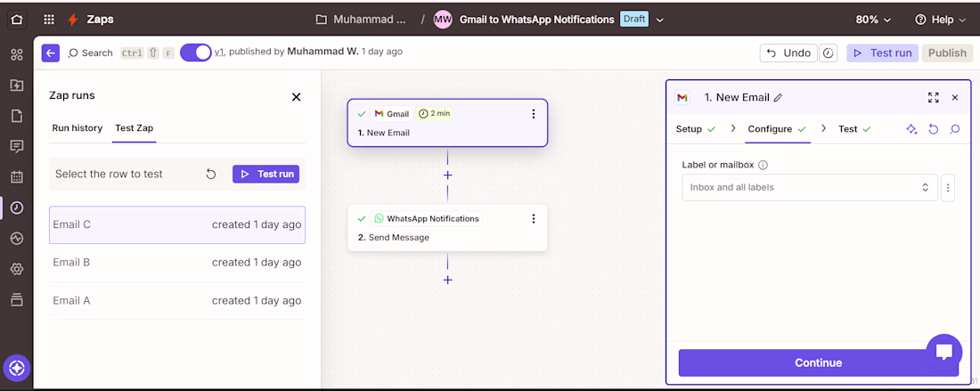Image resolution: width=980 pixels, height=391 pixels.
Task: Open the apps grid menu
Action: click(x=49, y=20)
